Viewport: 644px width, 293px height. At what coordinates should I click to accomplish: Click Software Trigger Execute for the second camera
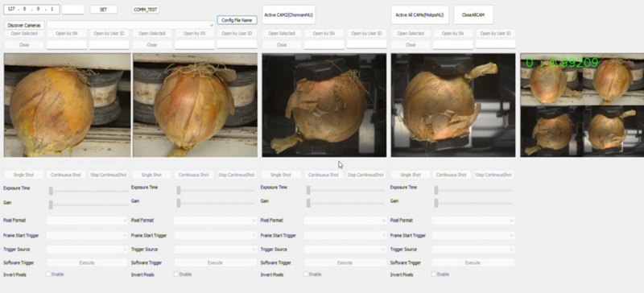pyautogui.click(x=216, y=262)
